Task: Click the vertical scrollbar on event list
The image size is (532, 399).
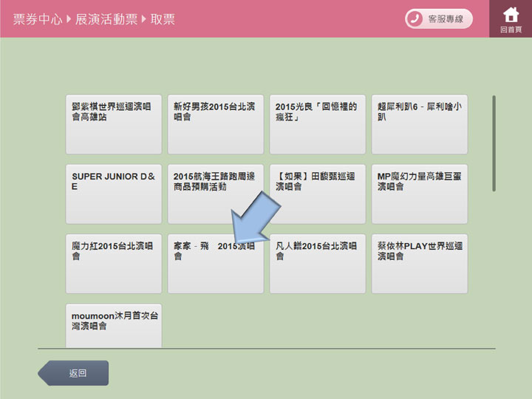Action: coord(494,143)
